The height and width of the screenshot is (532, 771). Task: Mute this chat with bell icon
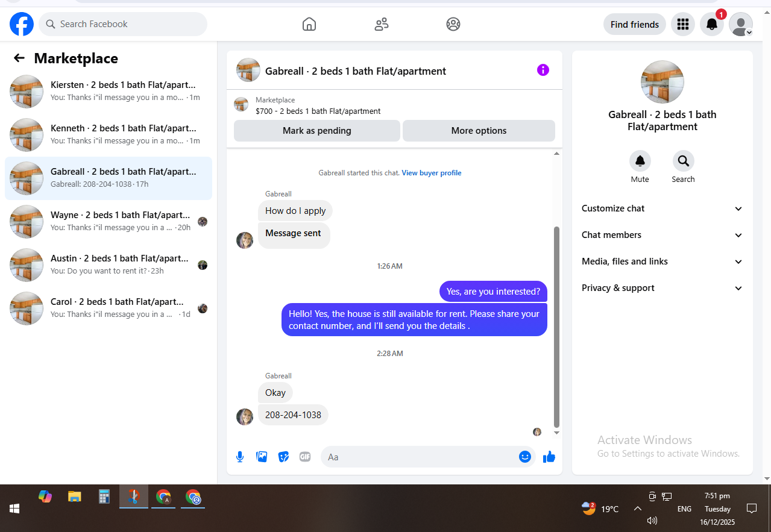[640, 161]
